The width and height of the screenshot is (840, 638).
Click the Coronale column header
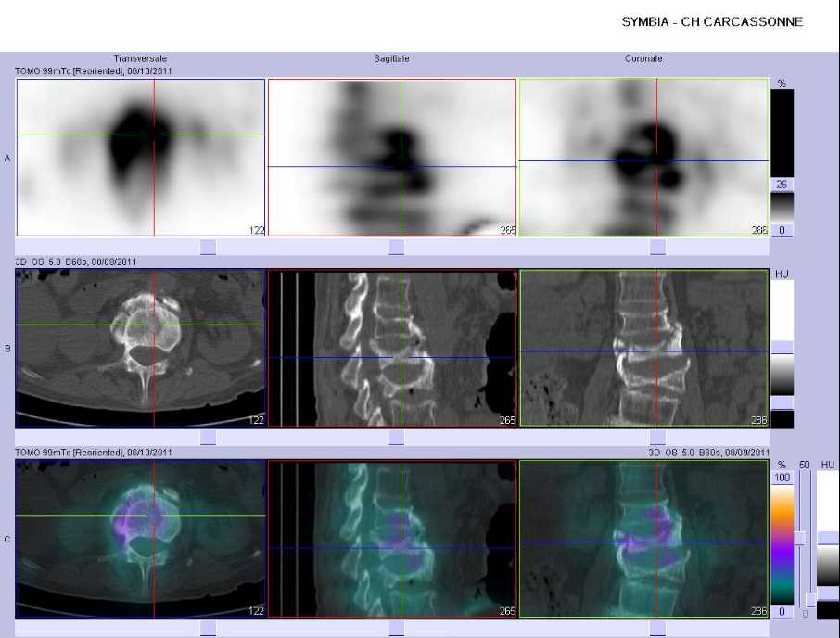643,58
